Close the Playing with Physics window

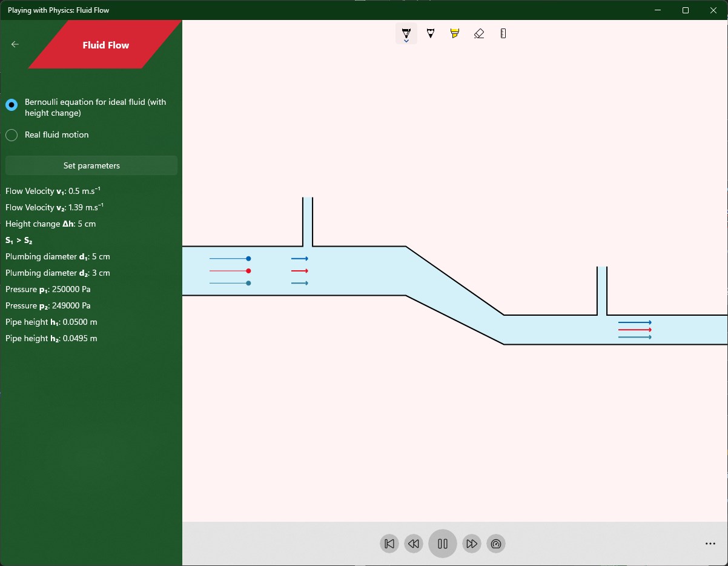click(x=713, y=10)
